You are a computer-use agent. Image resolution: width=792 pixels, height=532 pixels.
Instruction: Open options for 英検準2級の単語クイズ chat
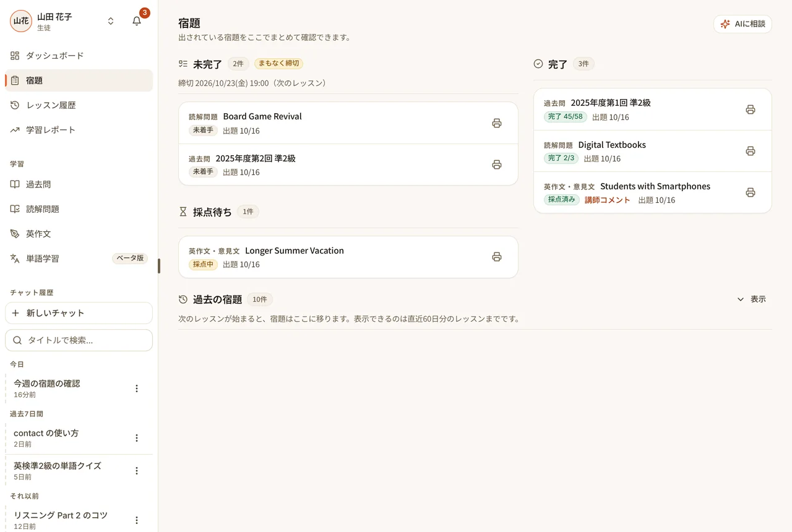(137, 471)
